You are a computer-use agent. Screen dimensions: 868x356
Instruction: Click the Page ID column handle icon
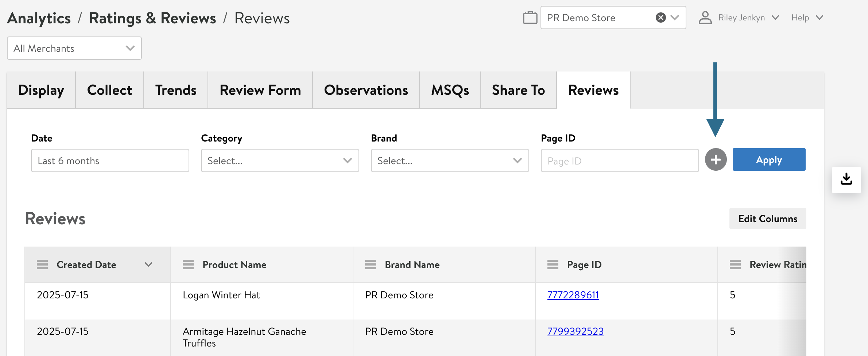coord(553,265)
